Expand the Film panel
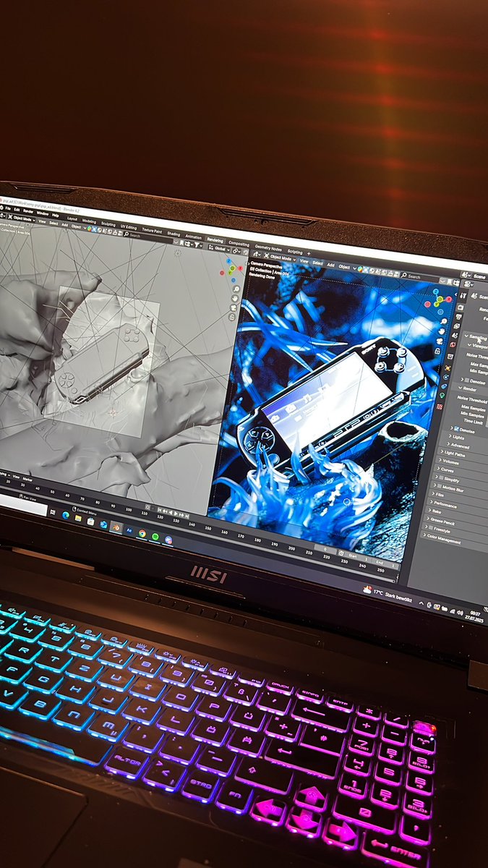Image resolution: width=488 pixels, height=868 pixels. 438,495
